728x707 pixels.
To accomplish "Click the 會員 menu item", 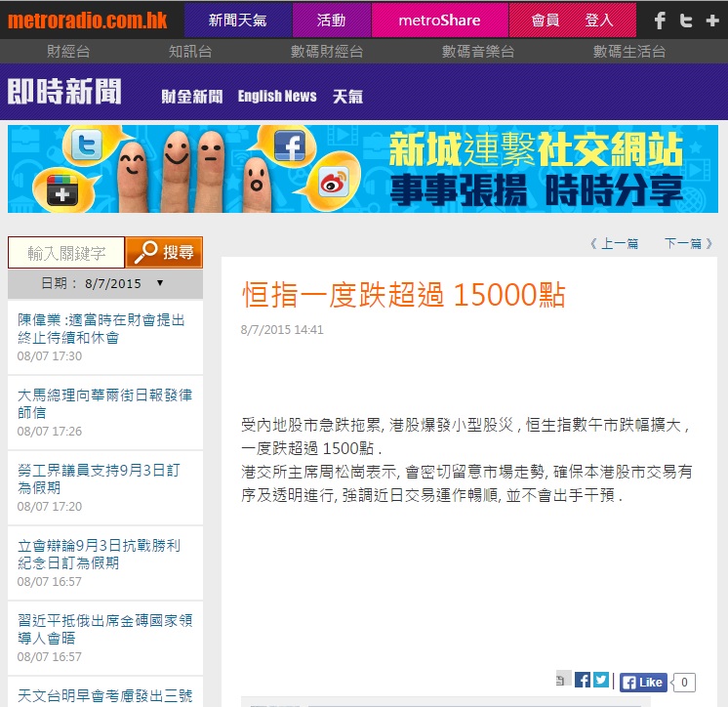I will coord(546,20).
